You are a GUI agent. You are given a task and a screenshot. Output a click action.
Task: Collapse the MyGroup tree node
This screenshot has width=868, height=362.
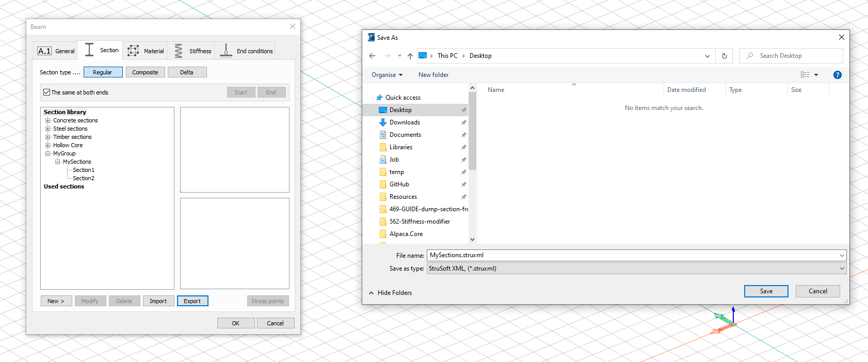(x=48, y=153)
